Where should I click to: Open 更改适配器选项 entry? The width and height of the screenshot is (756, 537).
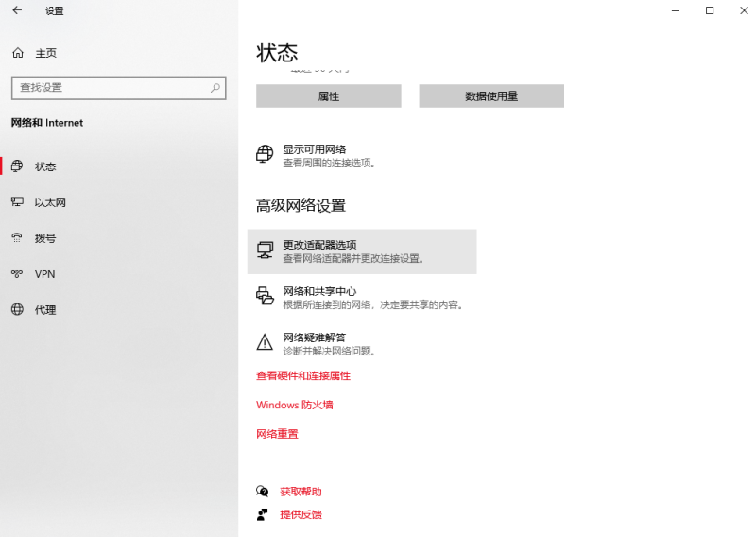pos(362,251)
